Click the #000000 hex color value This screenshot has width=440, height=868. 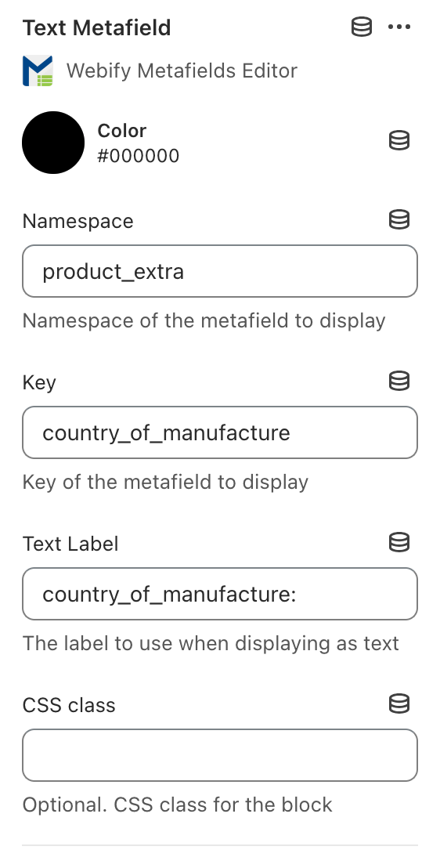(x=139, y=156)
